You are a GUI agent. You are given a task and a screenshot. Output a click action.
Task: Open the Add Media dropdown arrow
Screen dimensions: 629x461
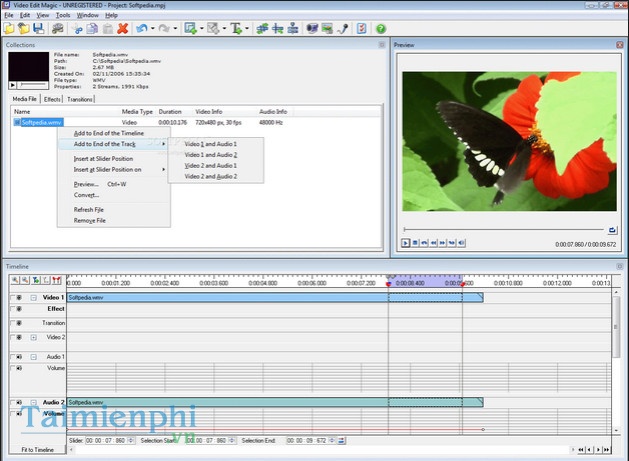[x=201, y=28]
